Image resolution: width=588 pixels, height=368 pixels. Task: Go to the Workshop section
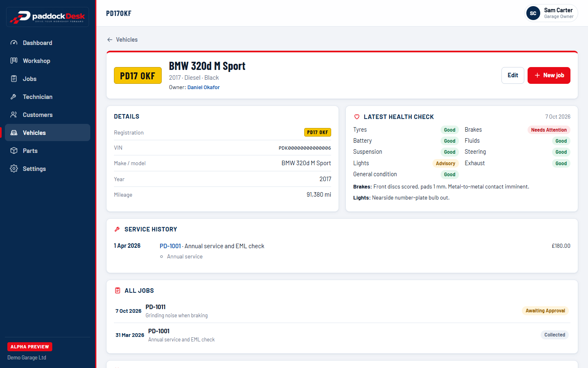[x=47, y=61]
